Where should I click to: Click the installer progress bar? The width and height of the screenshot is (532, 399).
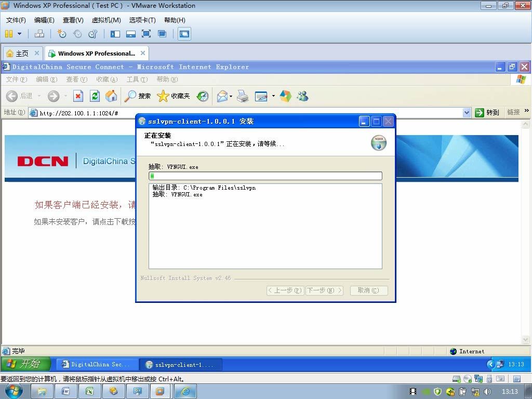click(x=265, y=176)
